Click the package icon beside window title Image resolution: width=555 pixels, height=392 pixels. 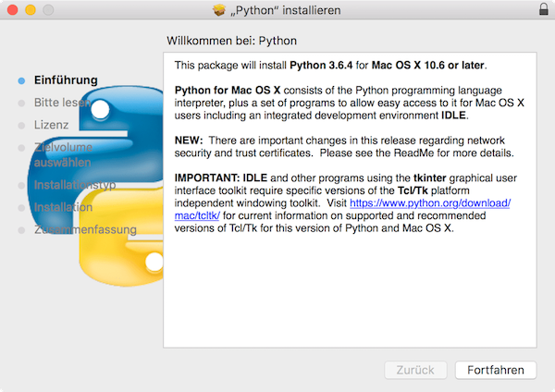pos(219,10)
